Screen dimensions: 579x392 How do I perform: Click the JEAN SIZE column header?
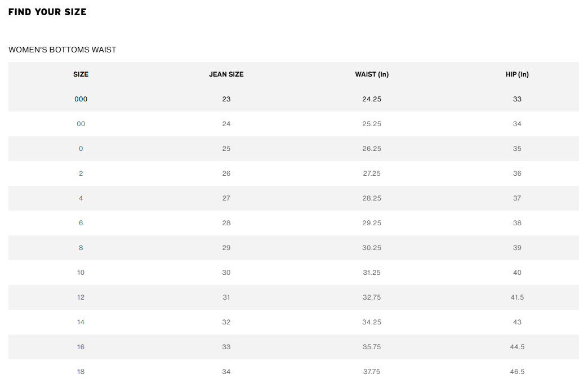click(x=226, y=74)
